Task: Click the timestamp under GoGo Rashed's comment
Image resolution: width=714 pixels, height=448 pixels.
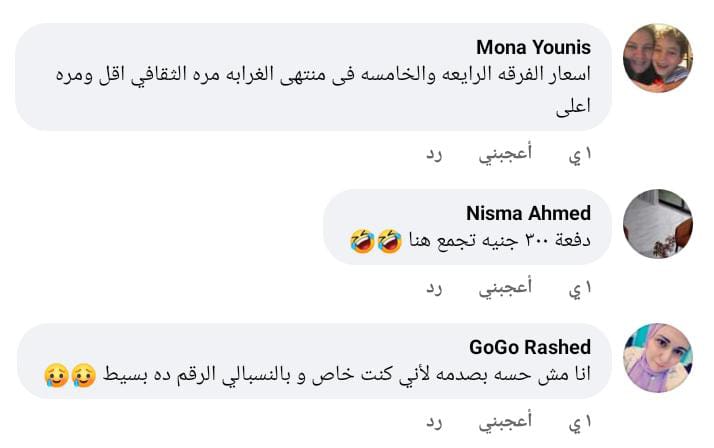Action: point(581,422)
